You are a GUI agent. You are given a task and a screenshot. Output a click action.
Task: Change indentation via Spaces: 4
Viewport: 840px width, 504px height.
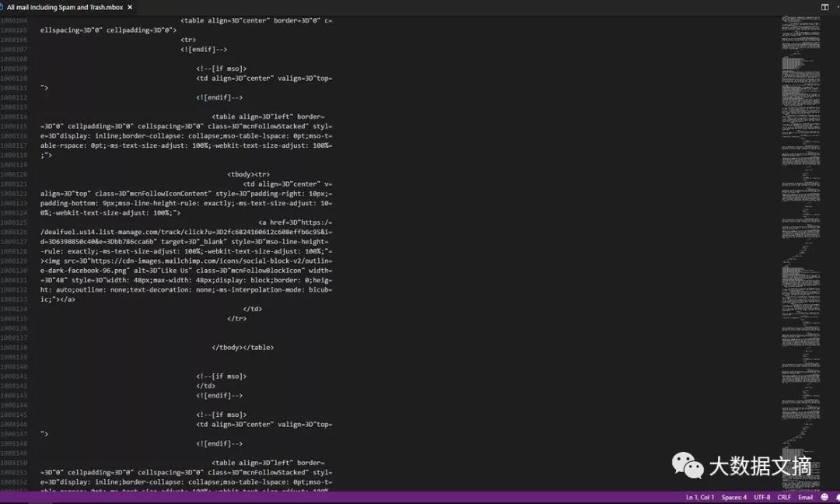coord(734,497)
